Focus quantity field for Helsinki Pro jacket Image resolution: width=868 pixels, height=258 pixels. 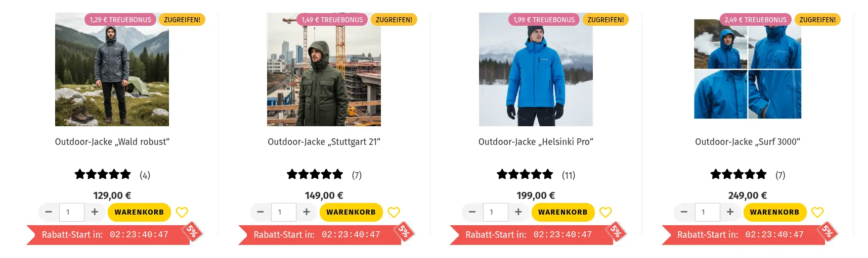pos(495,212)
